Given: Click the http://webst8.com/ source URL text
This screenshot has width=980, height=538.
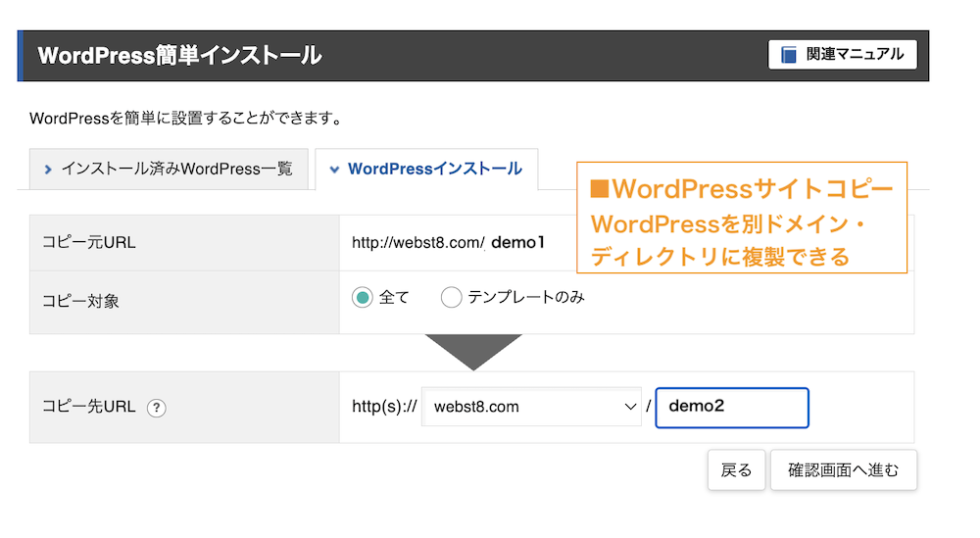Looking at the screenshot, I should [x=418, y=242].
